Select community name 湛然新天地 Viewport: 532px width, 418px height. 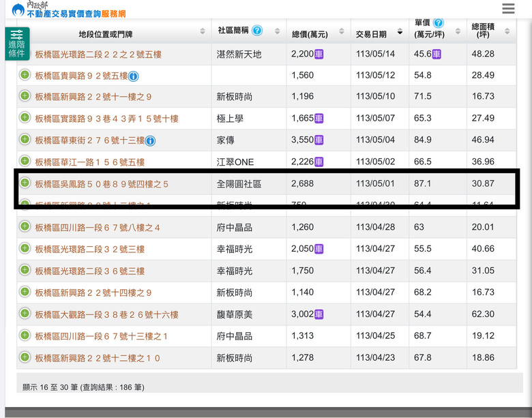tap(239, 55)
